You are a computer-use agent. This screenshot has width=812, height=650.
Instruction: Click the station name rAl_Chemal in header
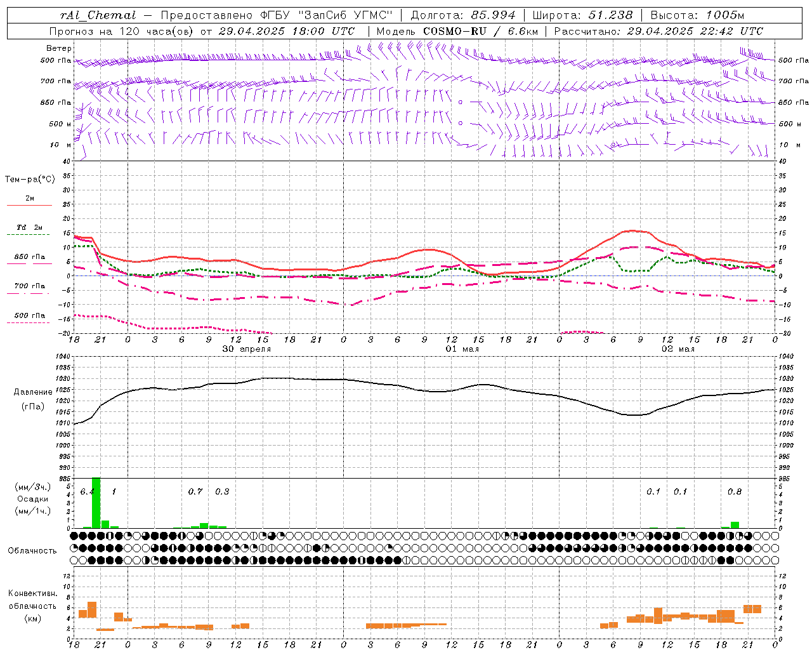coord(98,15)
